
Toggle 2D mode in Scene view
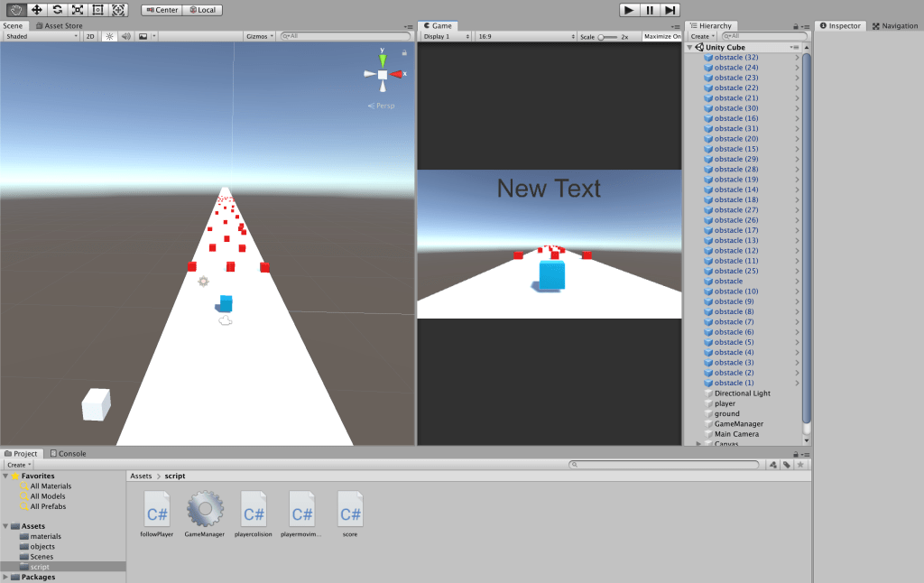point(90,36)
